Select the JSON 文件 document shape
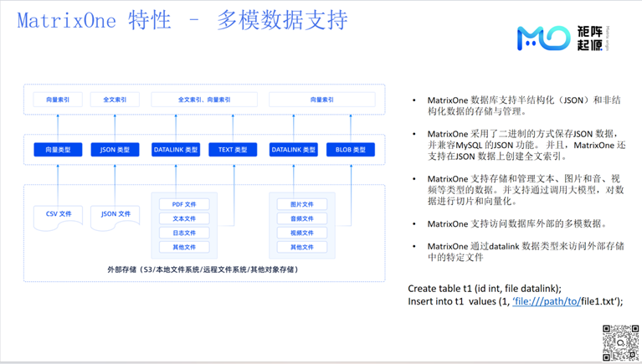 (x=115, y=217)
